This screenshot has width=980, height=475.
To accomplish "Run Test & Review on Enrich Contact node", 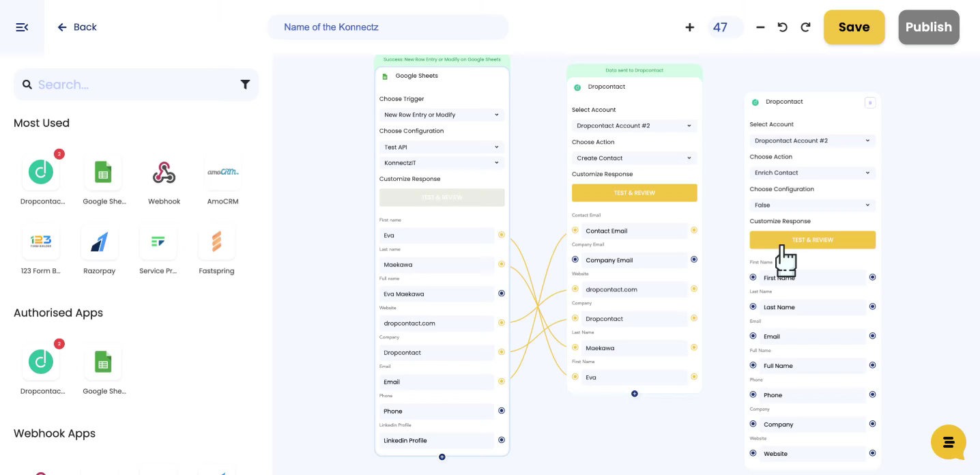I will pos(812,240).
